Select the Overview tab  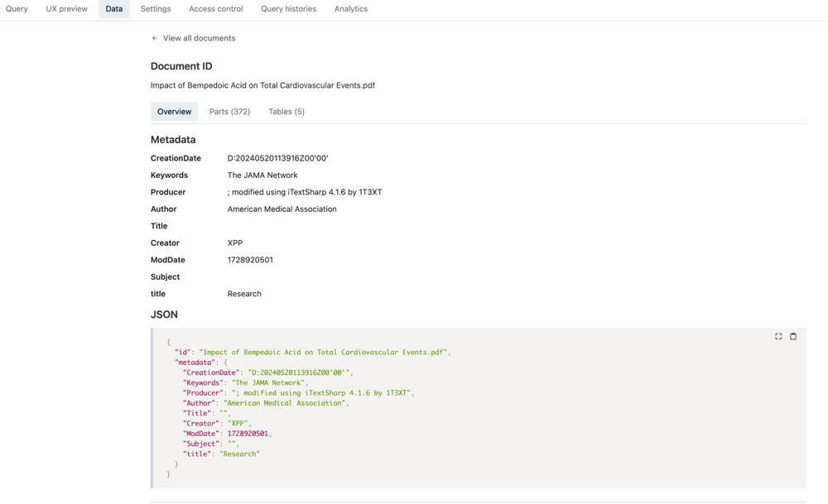click(x=174, y=111)
